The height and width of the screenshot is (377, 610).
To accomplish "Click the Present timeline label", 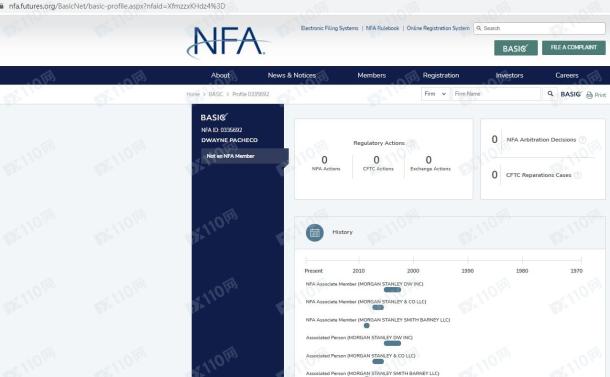I will [314, 271].
